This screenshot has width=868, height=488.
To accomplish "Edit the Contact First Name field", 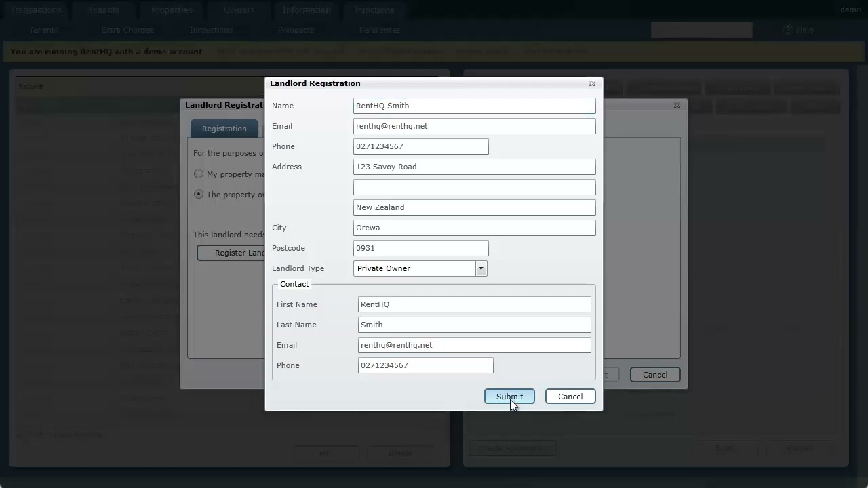I will tap(475, 304).
